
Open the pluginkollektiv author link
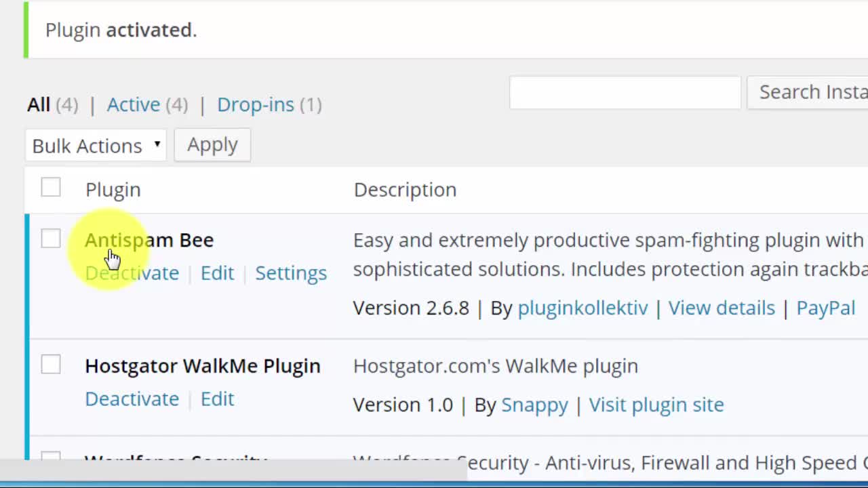pyautogui.click(x=583, y=308)
